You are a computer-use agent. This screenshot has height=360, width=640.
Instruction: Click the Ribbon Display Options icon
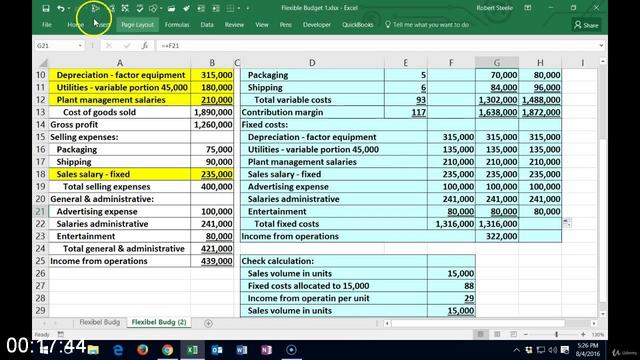point(528,8)
